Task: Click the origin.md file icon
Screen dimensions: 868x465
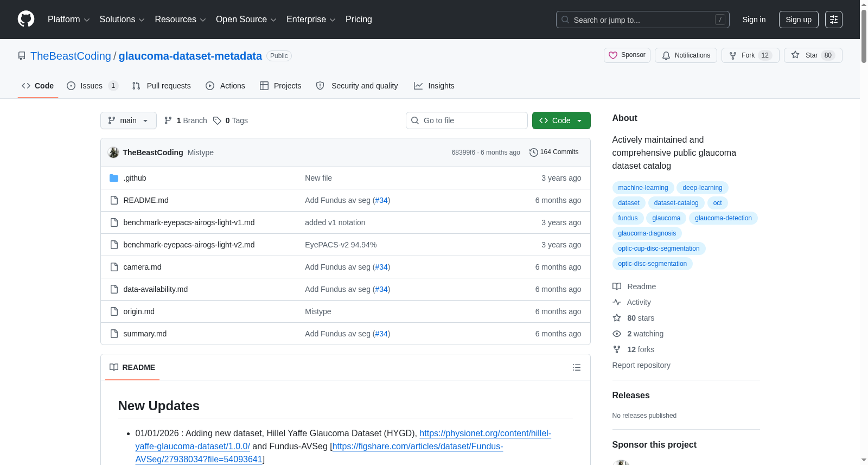Action: point(114,311)
